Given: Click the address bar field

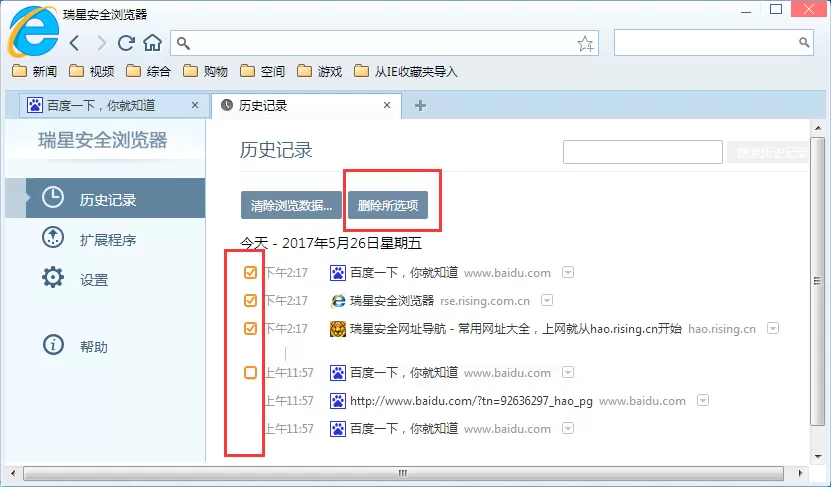Looking at the screenshot, I should coord(384,43).
